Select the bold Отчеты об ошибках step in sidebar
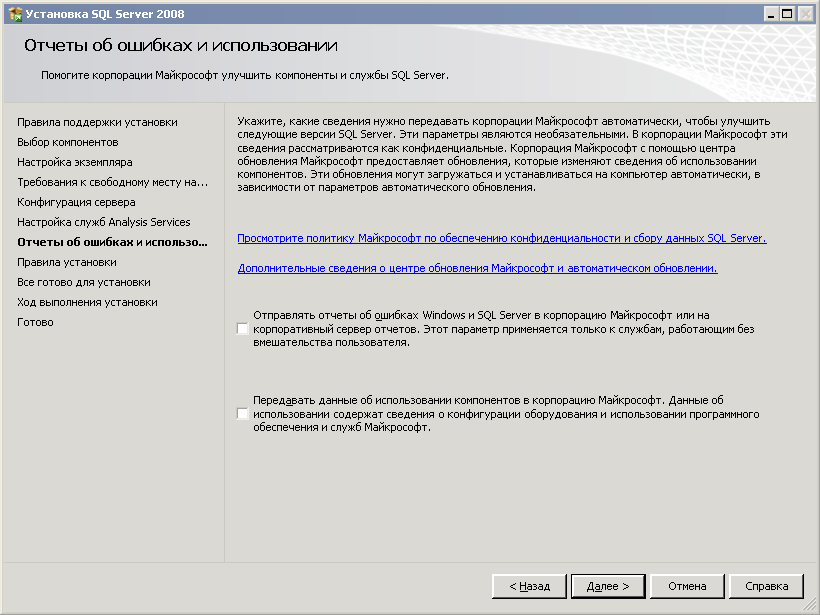 [112, 242]
